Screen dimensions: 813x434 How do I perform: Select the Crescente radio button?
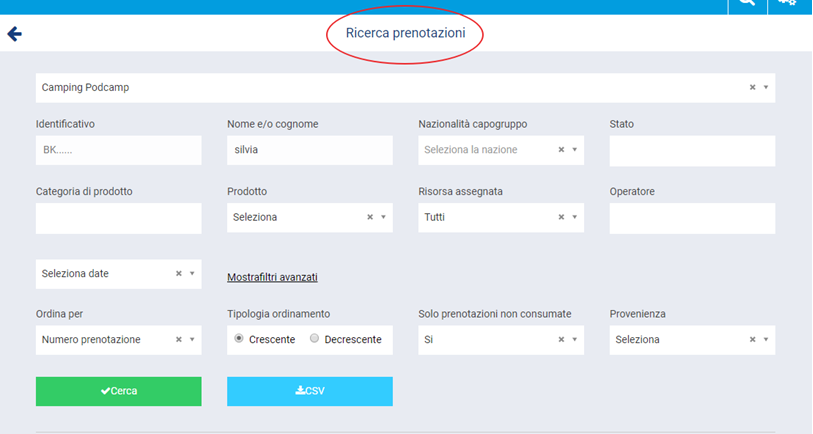[238, 339]
